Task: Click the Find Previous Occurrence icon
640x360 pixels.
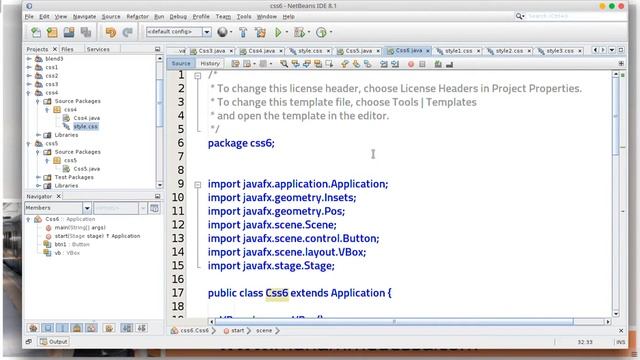Action: tap(295, 64)
